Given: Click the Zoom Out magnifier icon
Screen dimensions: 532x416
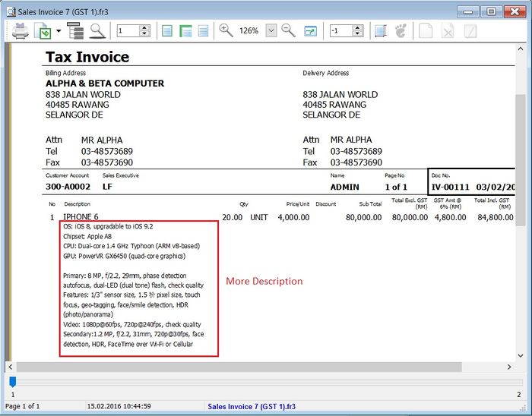Looking at the screenshot, I should coord(288,31).
